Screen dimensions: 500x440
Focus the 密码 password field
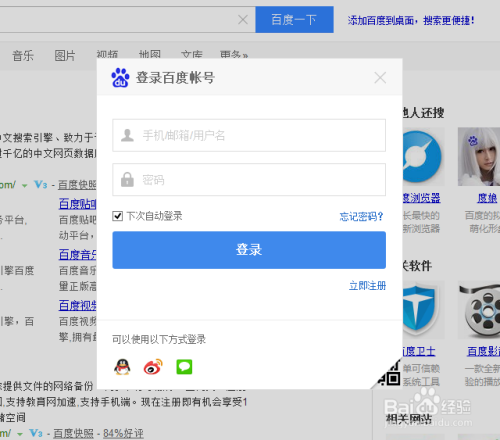tap(249, 179)
